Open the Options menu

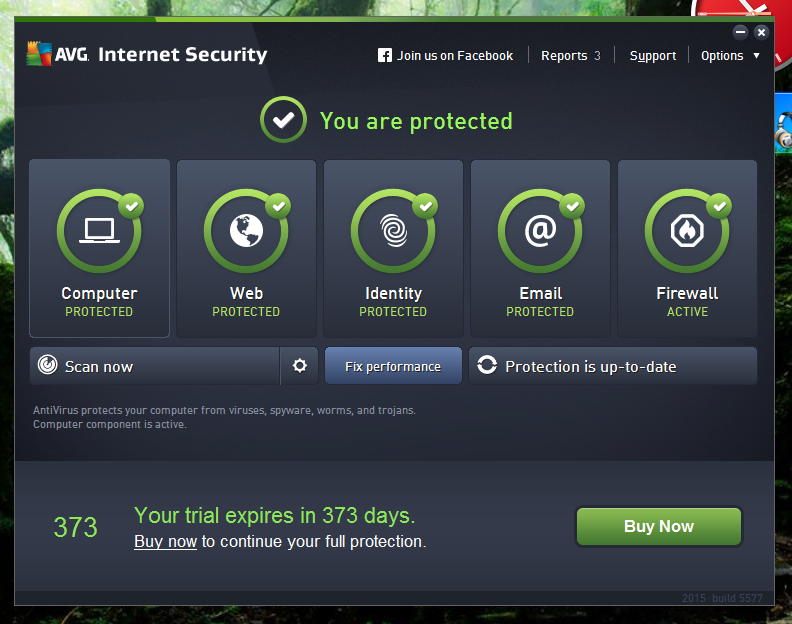[x=722, y=56]
